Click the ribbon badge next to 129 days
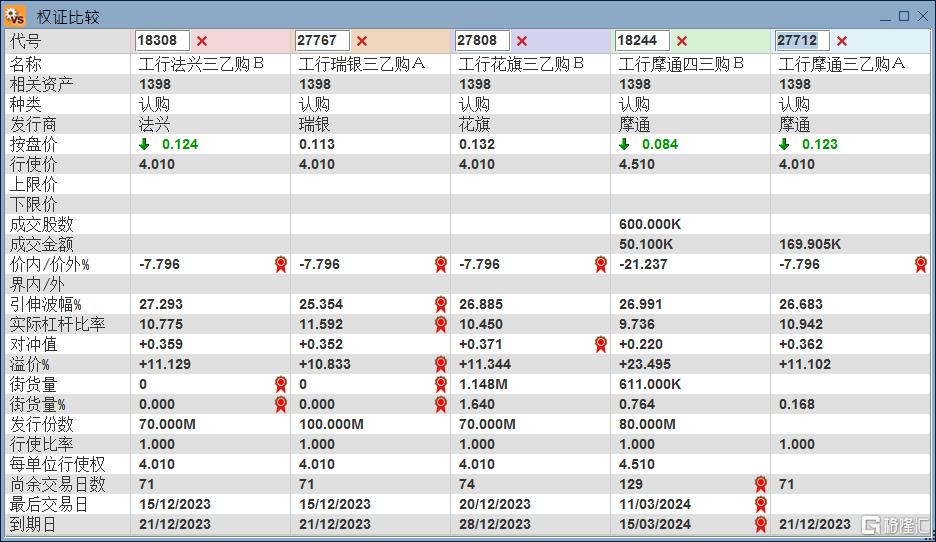This screenshot has width=936, height=542. click(760, 484)
